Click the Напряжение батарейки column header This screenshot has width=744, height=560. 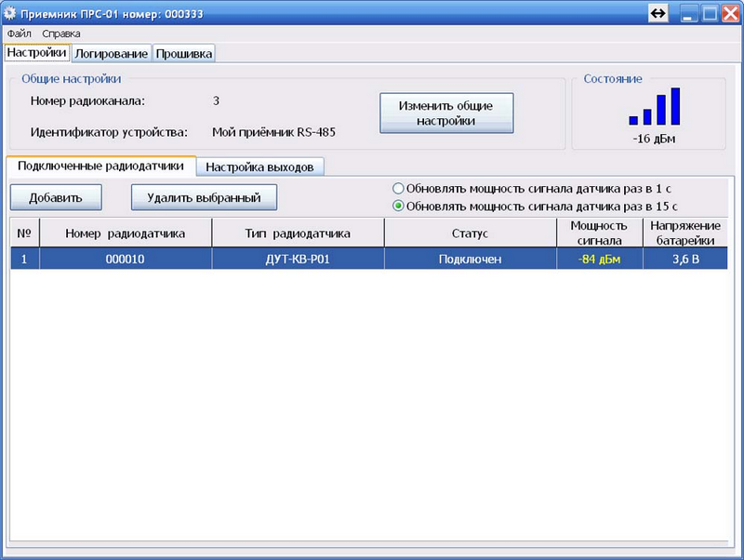click(x=685, y=233)
